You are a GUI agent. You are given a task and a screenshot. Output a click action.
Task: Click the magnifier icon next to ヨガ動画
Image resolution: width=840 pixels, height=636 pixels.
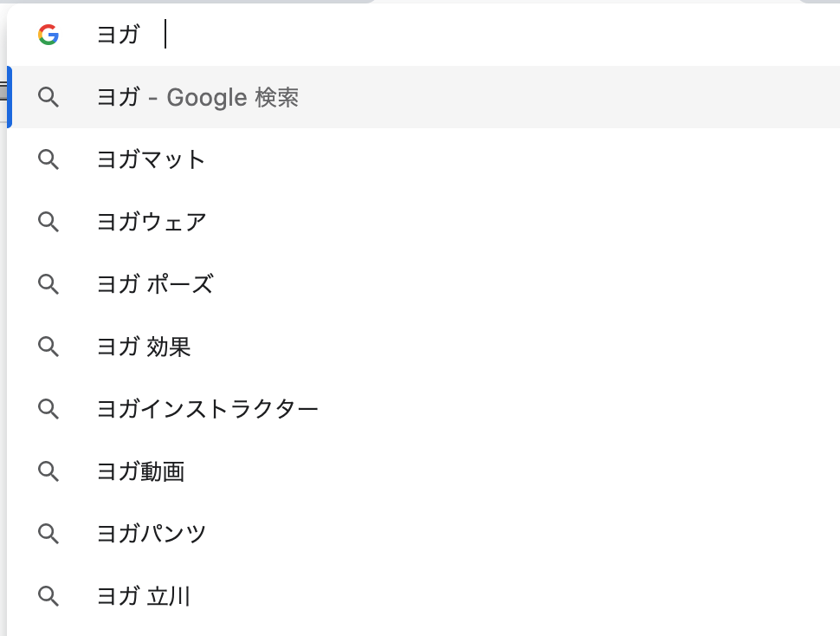click(x=48, y=471)
